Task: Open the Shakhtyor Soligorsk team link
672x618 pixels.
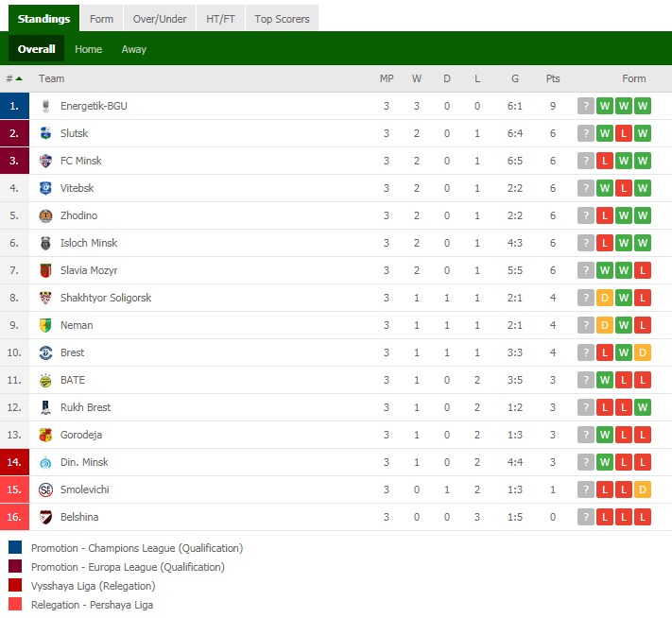Action: tap(106, 298)
